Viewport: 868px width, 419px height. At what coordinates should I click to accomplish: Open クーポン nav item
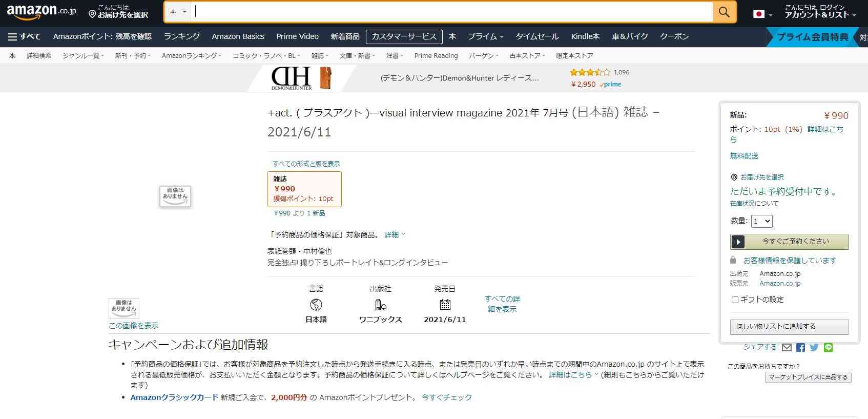coord(674,36)
